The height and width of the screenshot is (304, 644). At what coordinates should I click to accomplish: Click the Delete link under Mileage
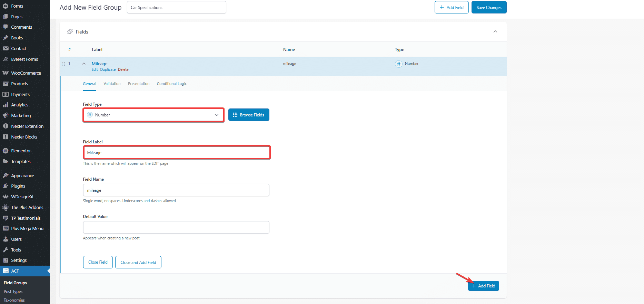(x=123, y=69)
